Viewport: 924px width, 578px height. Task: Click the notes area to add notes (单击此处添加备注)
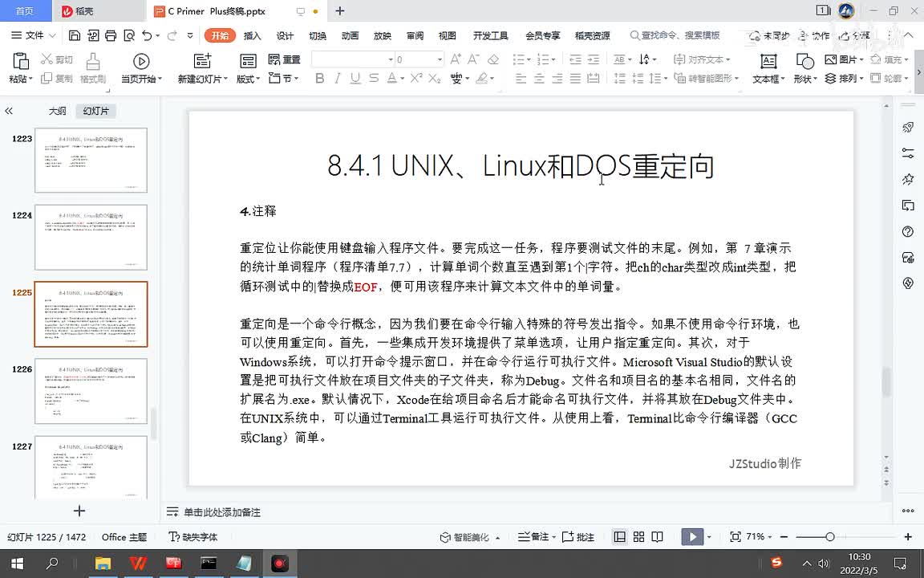pos(221,512)
